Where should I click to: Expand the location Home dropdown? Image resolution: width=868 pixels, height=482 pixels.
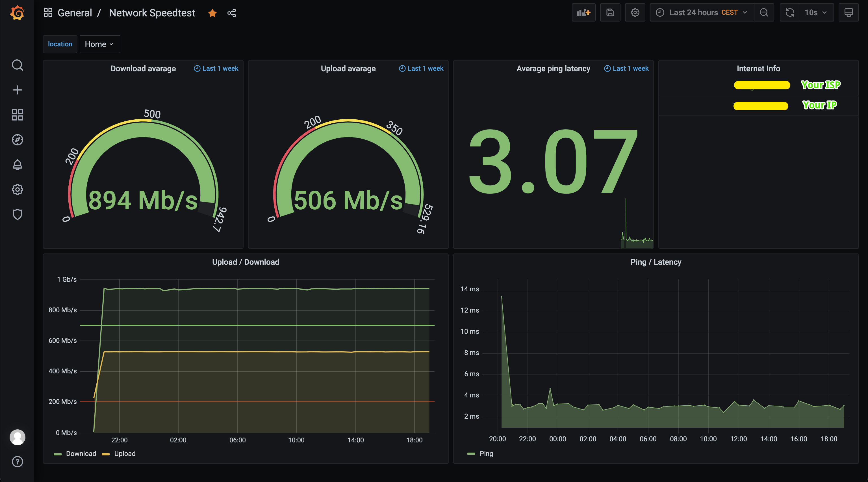pos(99,44)
